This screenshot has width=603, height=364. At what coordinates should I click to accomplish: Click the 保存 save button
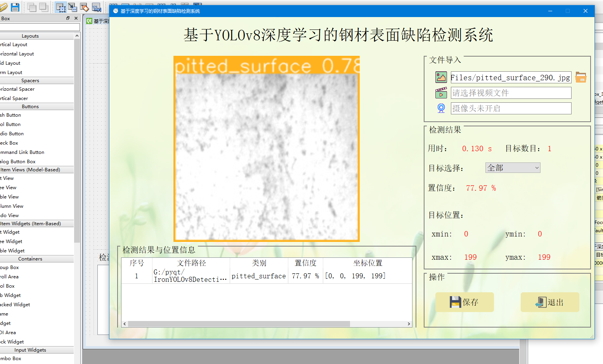coord(464,302)
